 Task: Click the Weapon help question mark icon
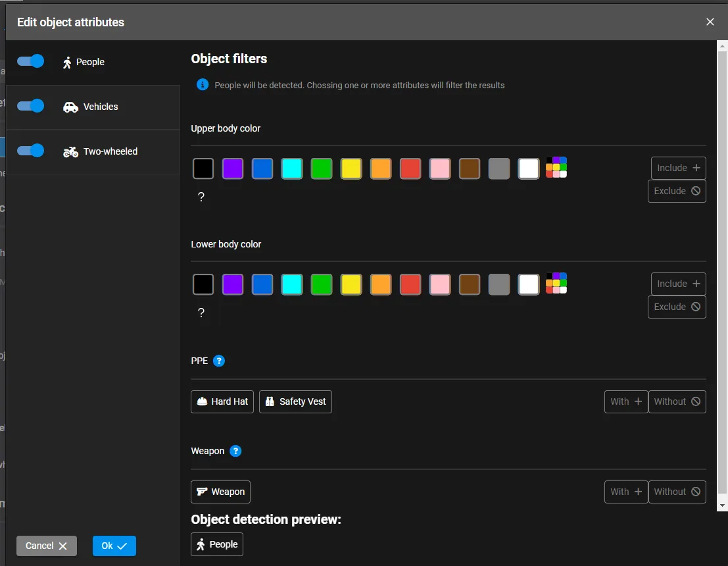tap(235, 451)
